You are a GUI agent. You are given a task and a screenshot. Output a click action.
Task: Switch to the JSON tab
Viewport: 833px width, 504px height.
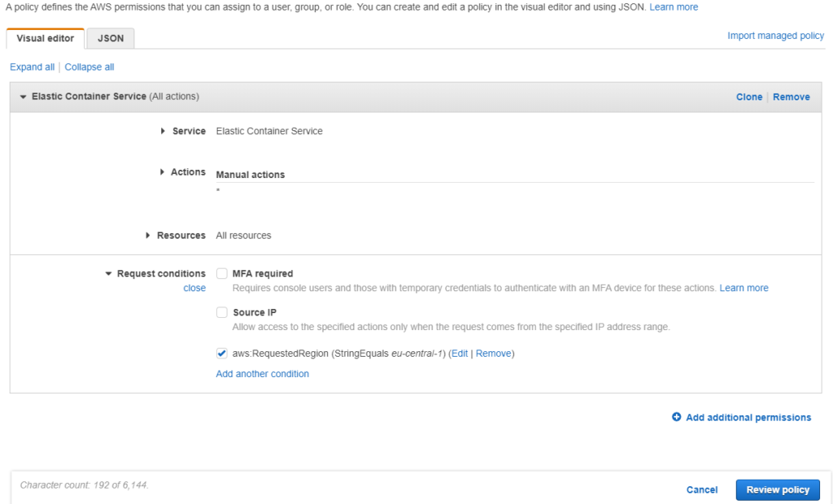click(111, 38)
